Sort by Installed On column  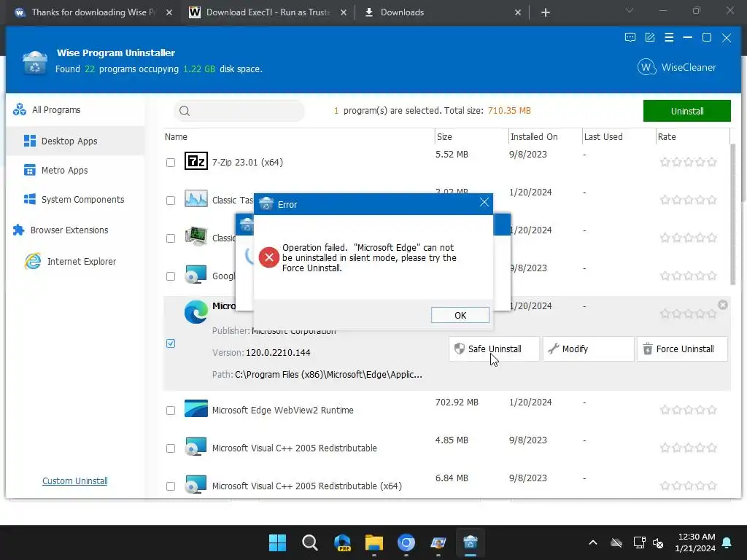533,136
